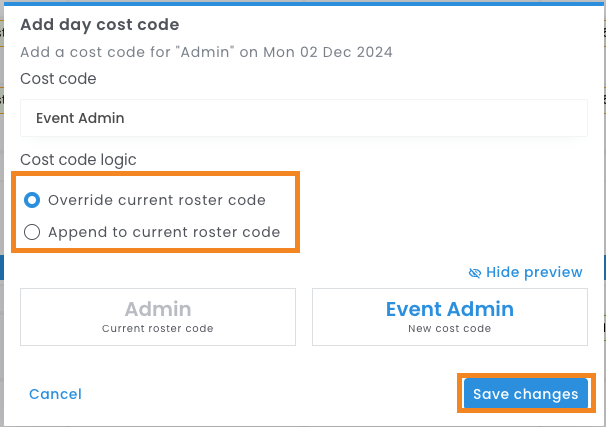Click the "Event Admin" text inside the input
This screenshot has width=606, height=427.
(80, 118)
